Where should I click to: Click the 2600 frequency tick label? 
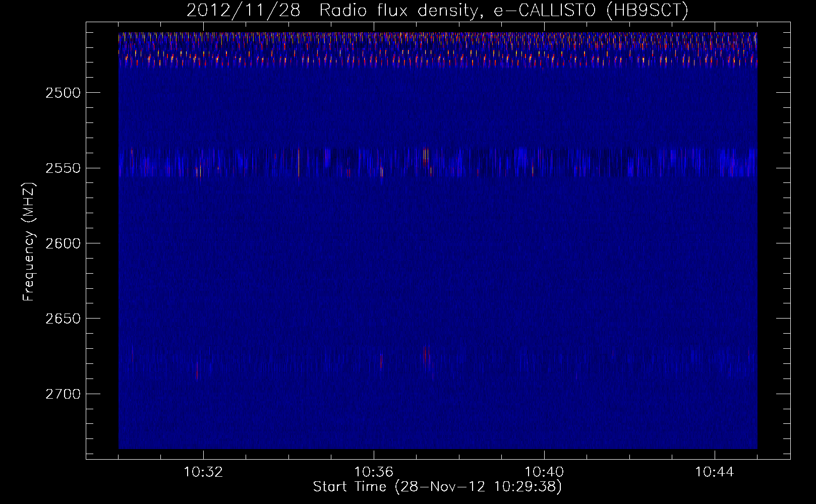pyautogui.click(x=63, y=243)
